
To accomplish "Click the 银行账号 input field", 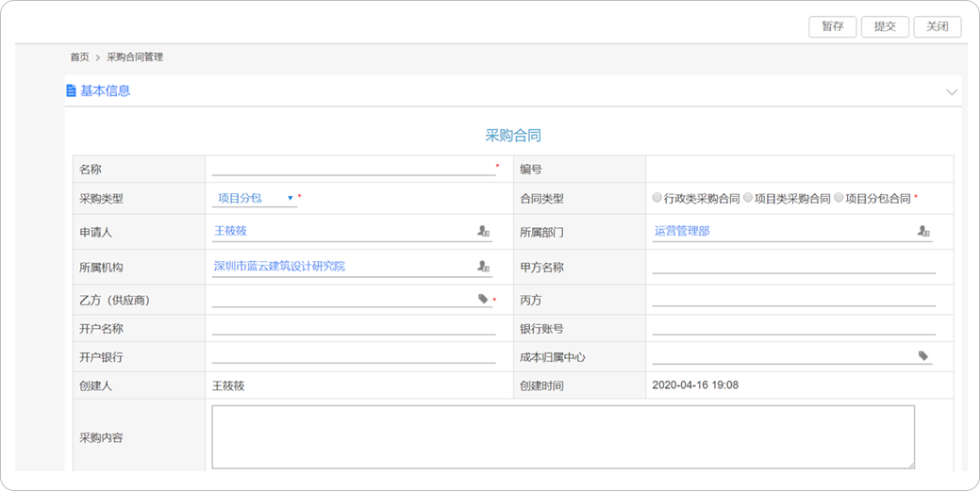I will [x=792, y=328].
